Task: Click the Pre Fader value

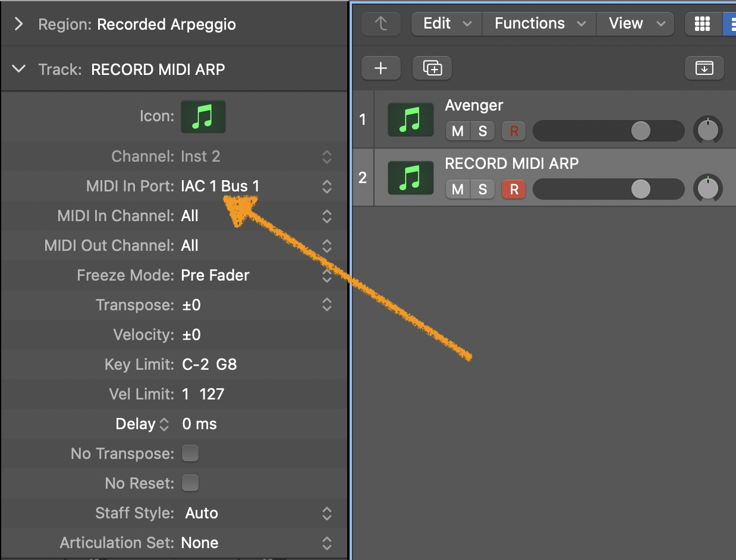Action: click(x=215, y=275)
